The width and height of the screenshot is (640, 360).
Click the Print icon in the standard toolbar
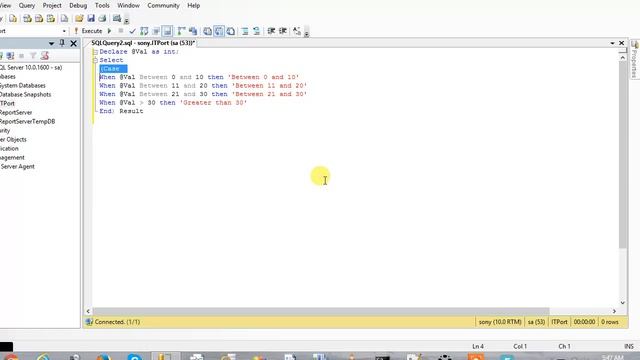click(x=102, y=18)
